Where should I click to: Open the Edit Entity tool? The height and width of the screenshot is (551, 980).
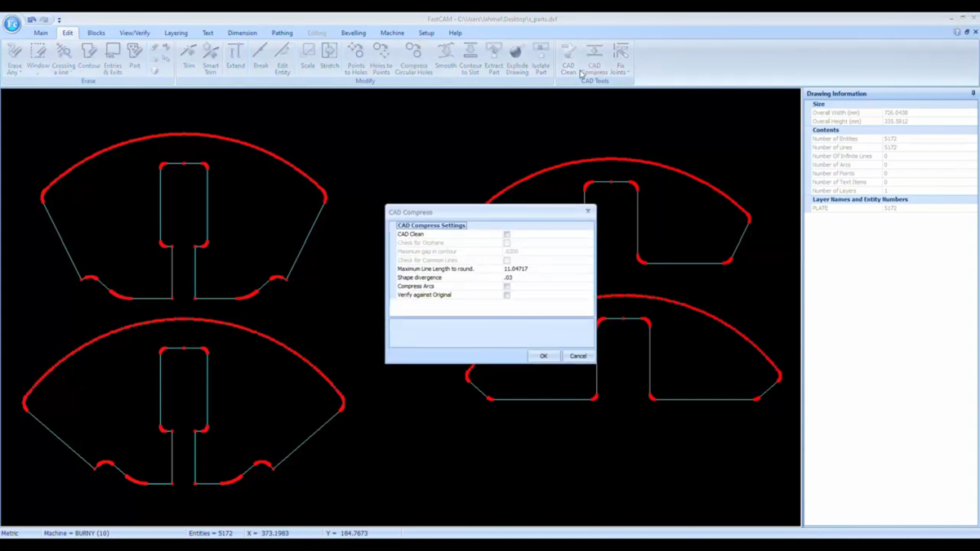pyautogui.click(x=283, y=59)
